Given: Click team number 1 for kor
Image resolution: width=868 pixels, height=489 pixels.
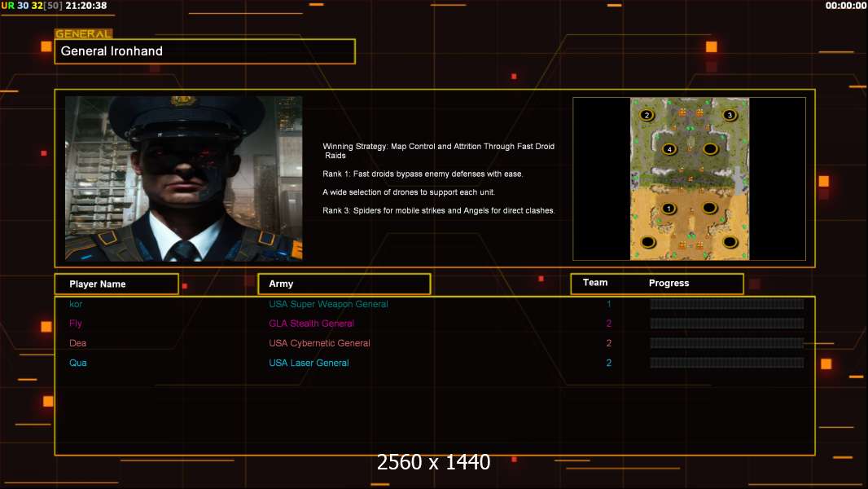Looking at the screenshot, I should tap(609, 304).
